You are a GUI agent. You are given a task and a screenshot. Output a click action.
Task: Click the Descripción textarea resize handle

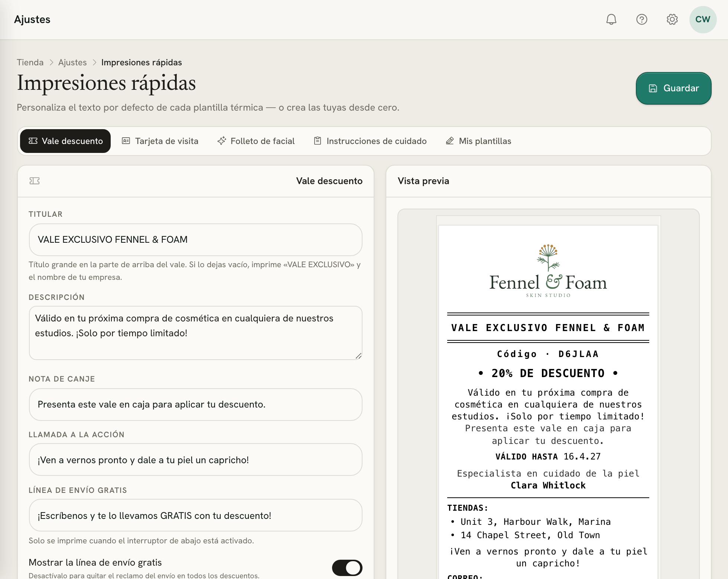click(358, 356)
